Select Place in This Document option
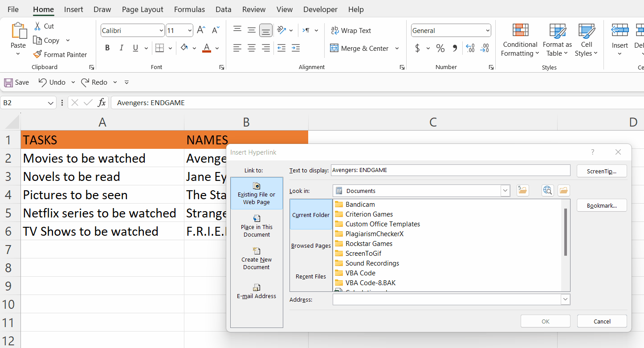 pyautogui.click(x=256, y=225)
